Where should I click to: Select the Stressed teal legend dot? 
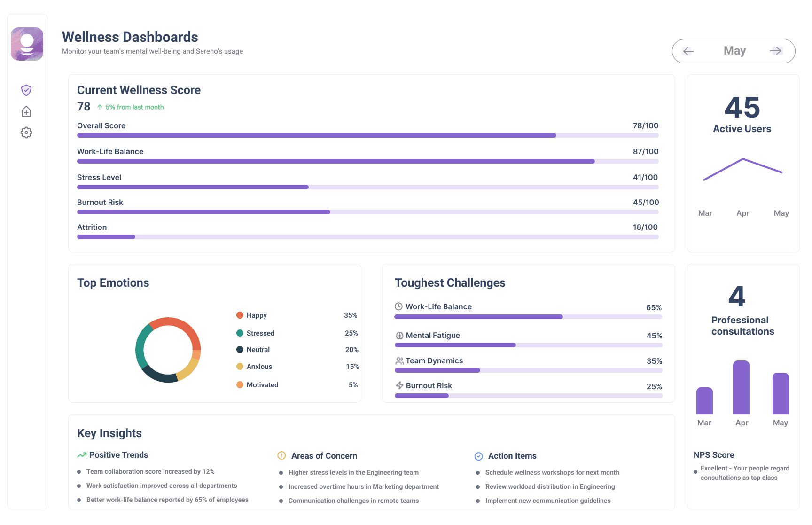pos(240,333)
